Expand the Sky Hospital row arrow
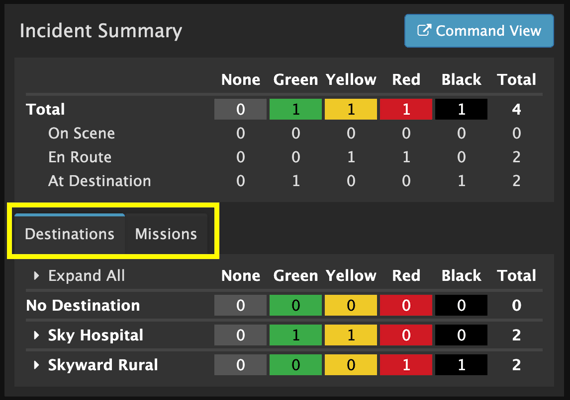The height and width of the screenshot is (400, 570). click(x=36, y=335)
